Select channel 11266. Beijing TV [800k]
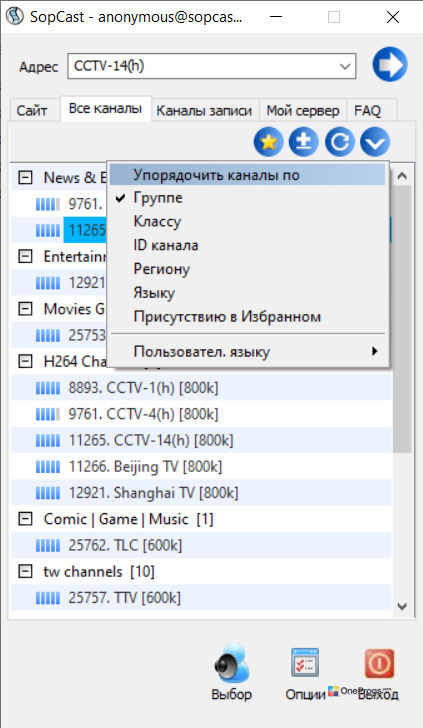423x728 pixels. coord(145,467)
